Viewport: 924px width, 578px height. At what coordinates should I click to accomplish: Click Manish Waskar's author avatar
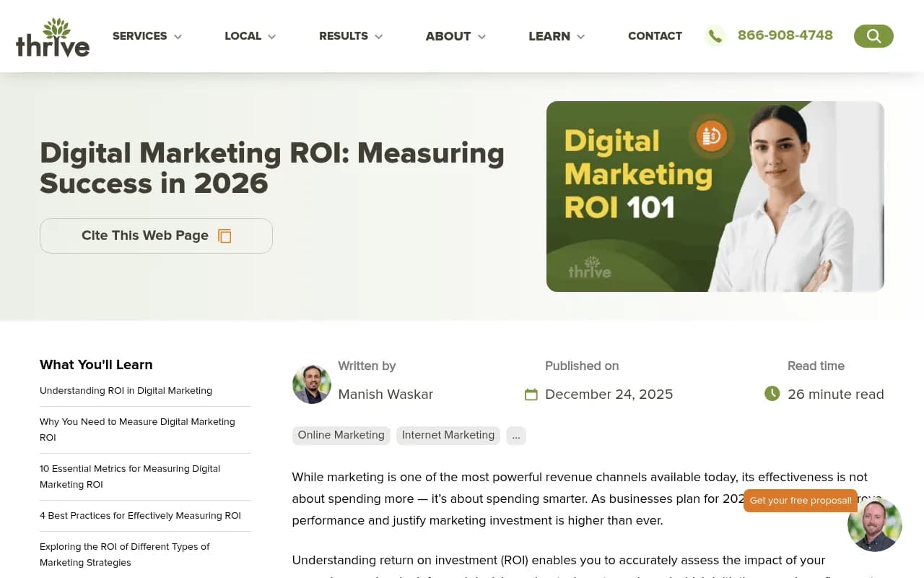pos(312,384)
